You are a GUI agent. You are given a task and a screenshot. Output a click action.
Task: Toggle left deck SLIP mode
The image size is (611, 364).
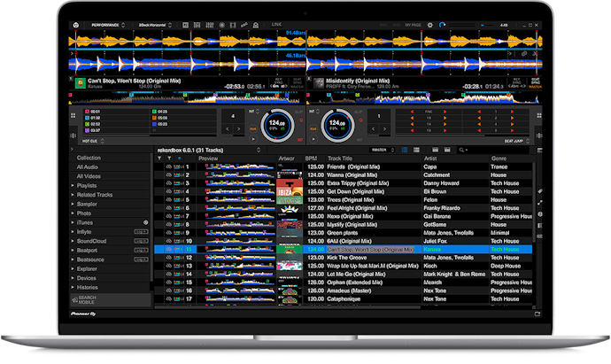tap(298, 112)
